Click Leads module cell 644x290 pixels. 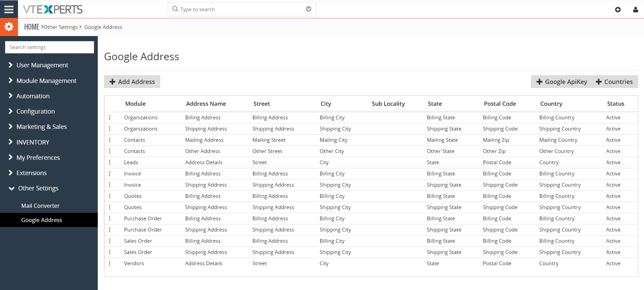pos(131,162)
